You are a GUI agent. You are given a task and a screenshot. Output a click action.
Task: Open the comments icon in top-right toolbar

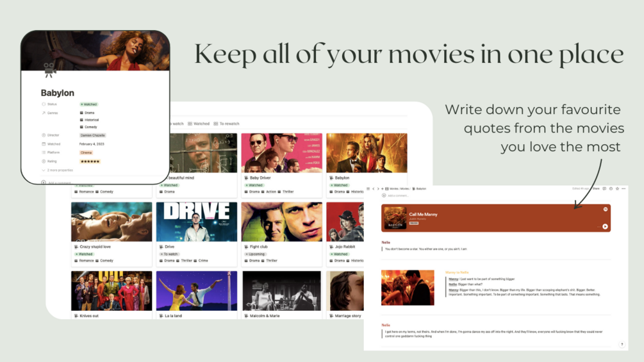click(x=604, y=189)
